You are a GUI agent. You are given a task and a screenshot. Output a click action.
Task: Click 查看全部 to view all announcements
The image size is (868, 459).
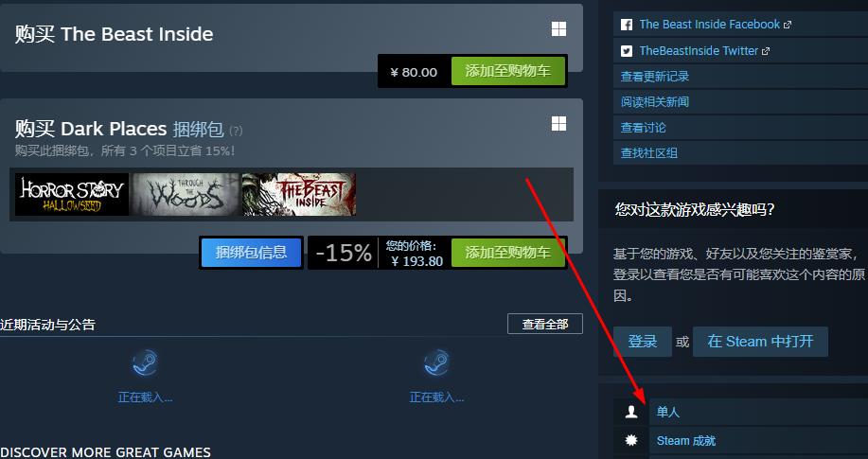tap(545, 324)
